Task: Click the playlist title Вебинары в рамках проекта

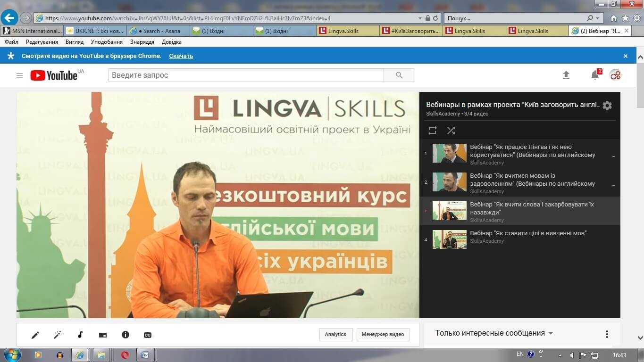Action: pyautogui.click(x=513, y=105)
